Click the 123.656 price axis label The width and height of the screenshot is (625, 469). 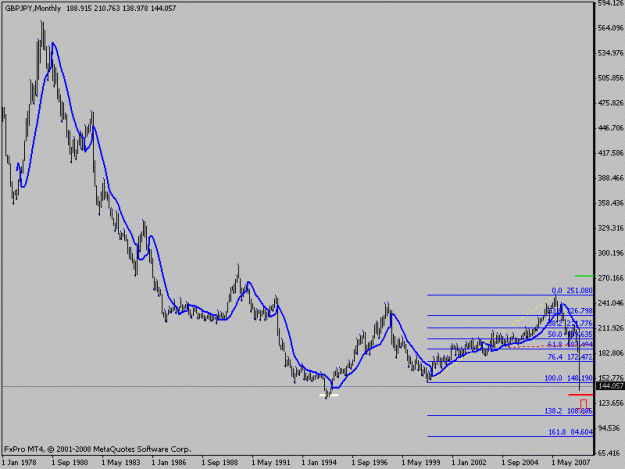tap(611, 403)
